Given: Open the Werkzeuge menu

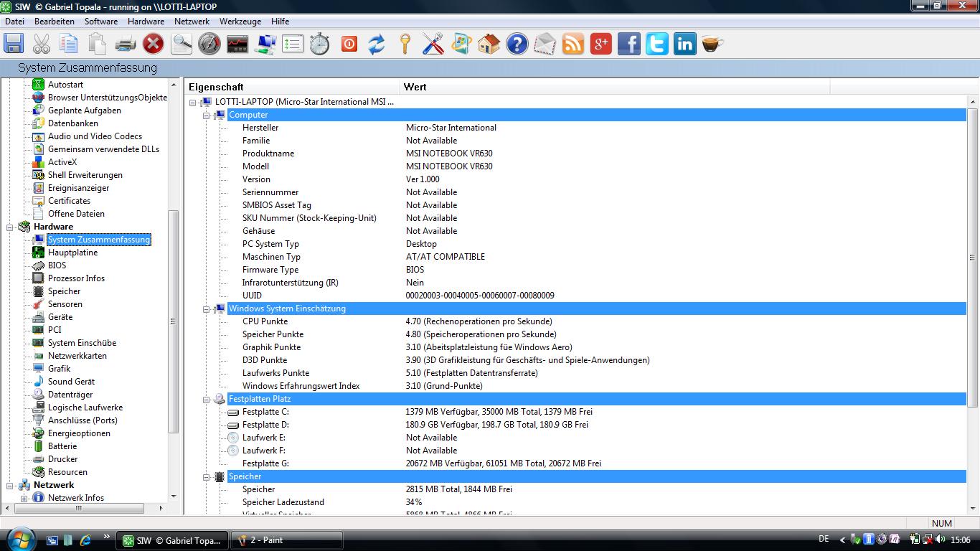Looking at the screenshot, I should point(240,22).
